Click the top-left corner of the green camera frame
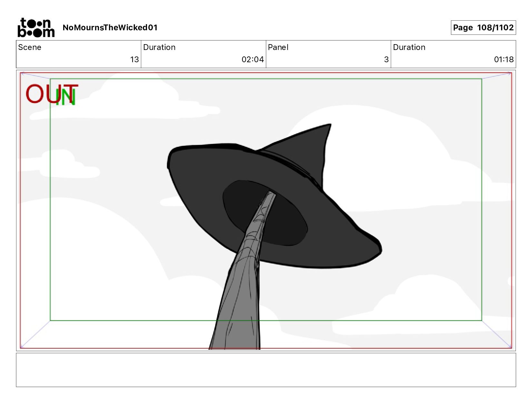 point(50,79)
